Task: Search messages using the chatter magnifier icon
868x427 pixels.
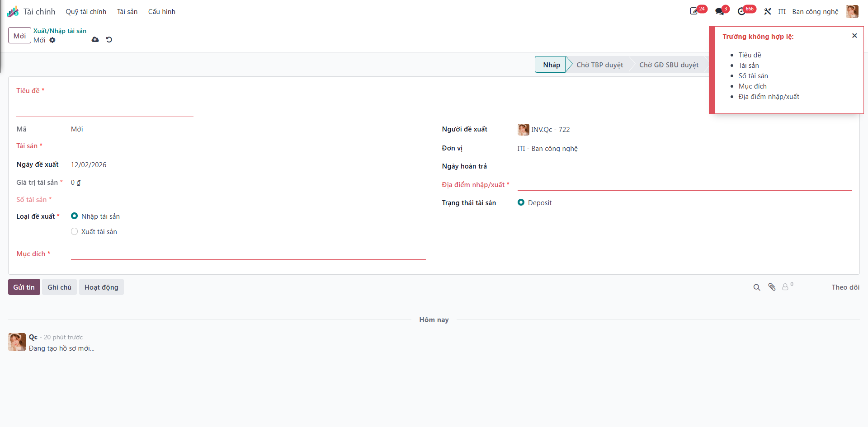Action: pyautogui.click(x=757, y=287)
